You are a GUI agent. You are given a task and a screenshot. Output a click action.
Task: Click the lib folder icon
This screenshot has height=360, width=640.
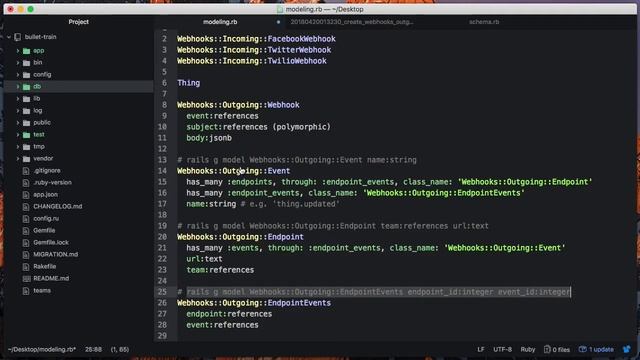click(27, 99)
